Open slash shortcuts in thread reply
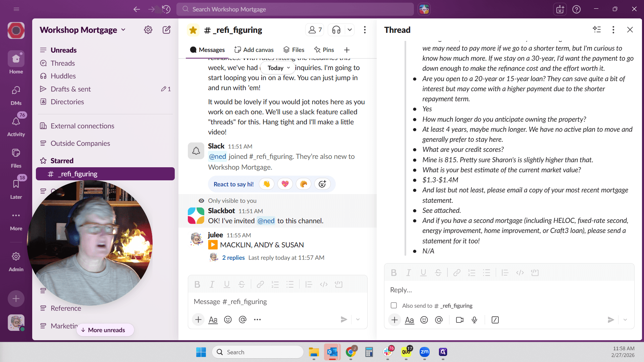 click(x=495, y=320)
